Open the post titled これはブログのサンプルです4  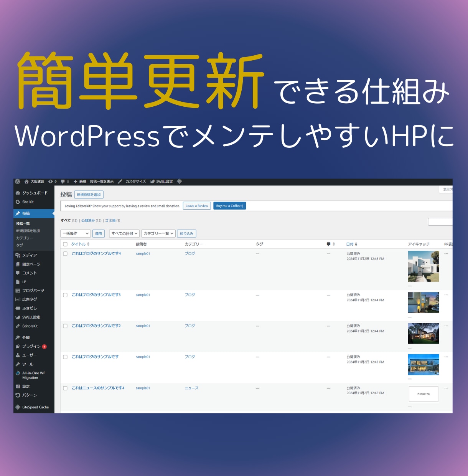click(96, 253)
